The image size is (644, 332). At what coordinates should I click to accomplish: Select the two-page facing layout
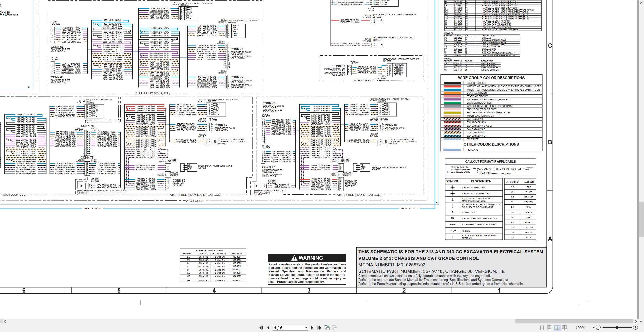(x=557, y=328)
